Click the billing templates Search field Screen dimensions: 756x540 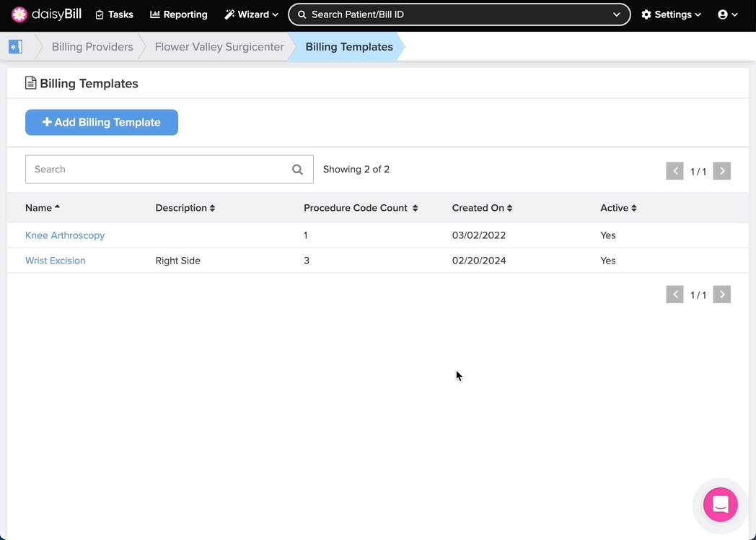[159, 170]
